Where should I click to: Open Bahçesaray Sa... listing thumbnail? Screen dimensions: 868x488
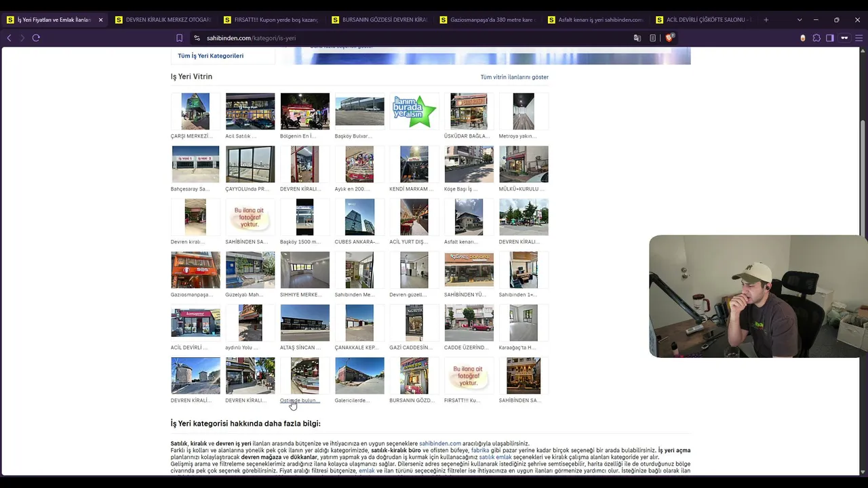[195, 164]
